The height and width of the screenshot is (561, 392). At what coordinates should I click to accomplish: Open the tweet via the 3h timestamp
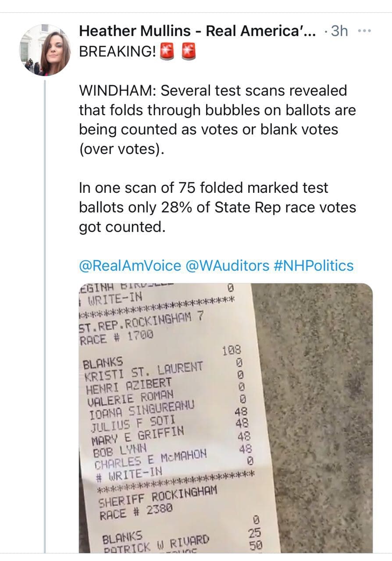click(339, 31)
